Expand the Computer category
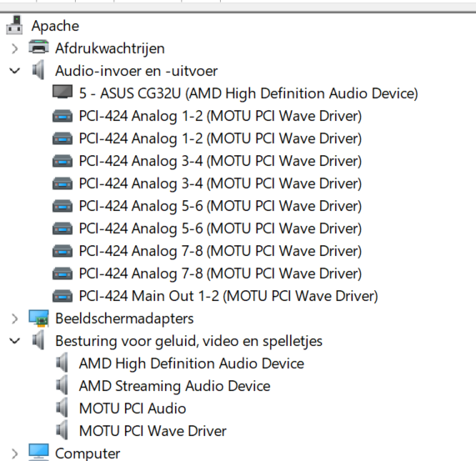This screenshot has height=461, width=476. tap(14, 453)
